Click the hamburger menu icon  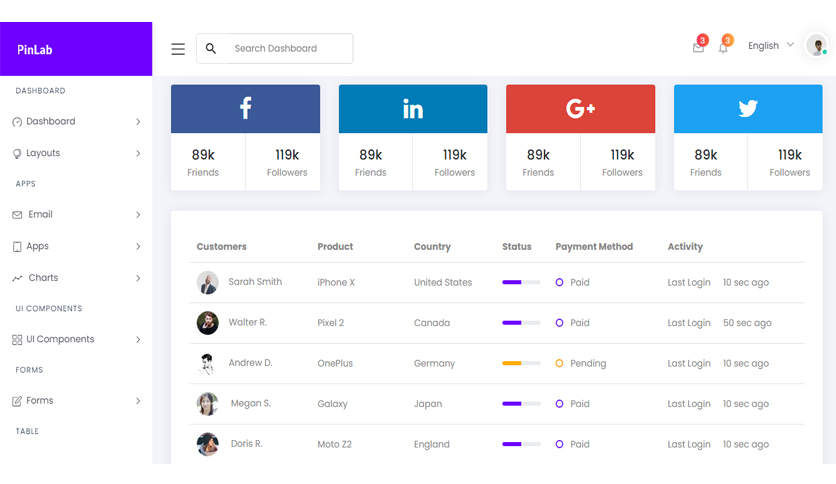[178, 49]
